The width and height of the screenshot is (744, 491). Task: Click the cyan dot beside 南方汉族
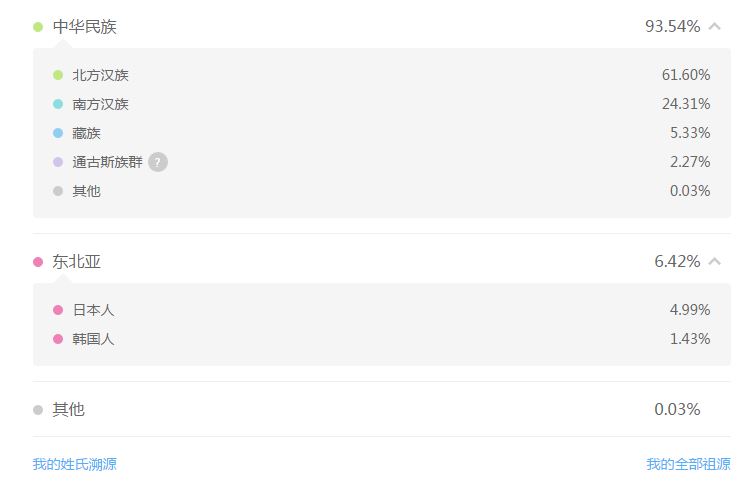pyautogui.click(x=58, y=104)
